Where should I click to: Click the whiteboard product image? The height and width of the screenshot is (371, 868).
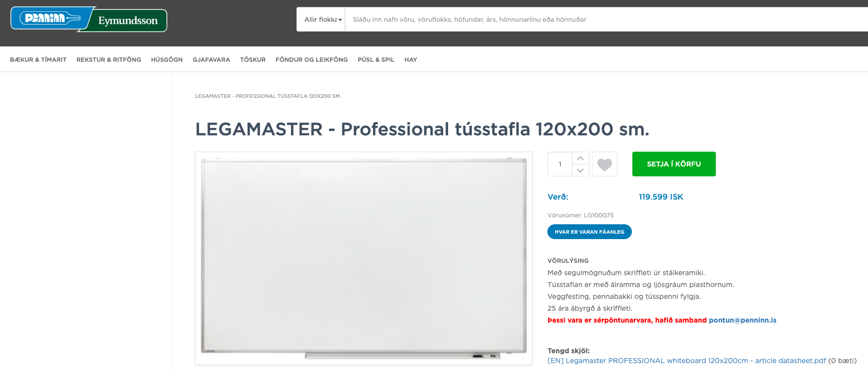coord(364,258)
